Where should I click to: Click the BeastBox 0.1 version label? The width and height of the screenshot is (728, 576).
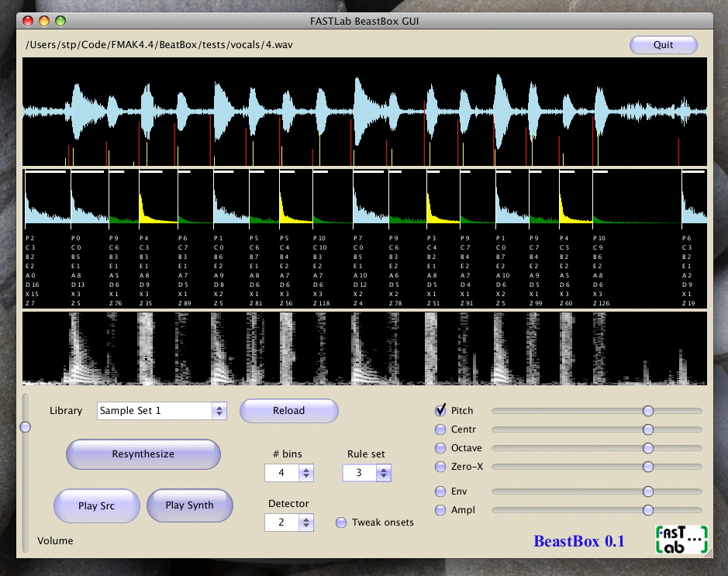579,541
